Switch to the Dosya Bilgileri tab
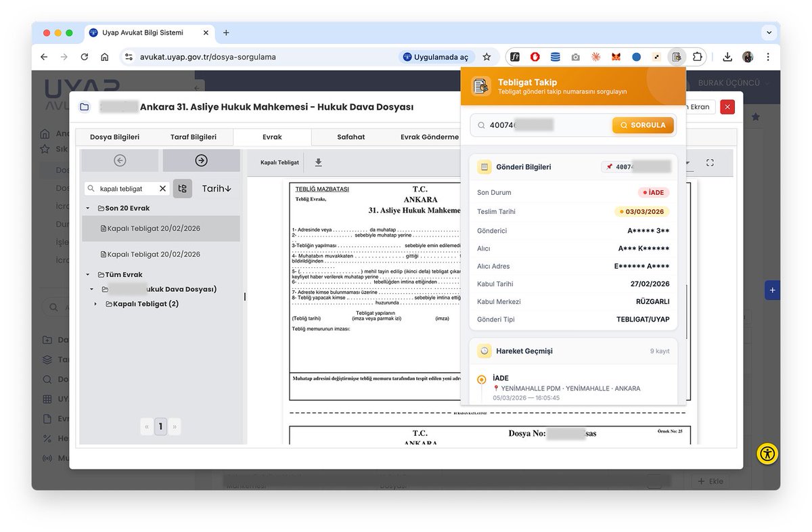The height and width of the screenshot is (532, 812). (114, 137)
